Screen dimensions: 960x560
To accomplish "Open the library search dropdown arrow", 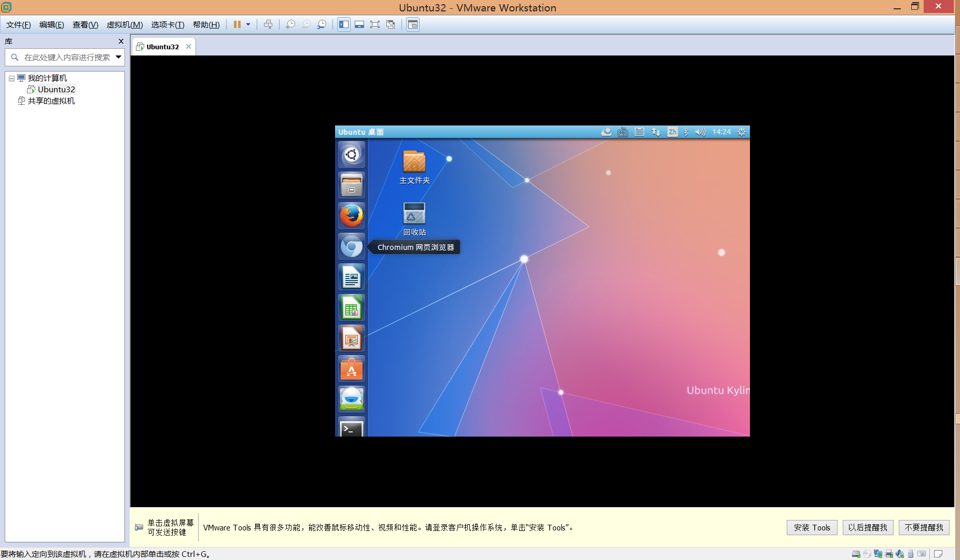I will click(119, 57).
